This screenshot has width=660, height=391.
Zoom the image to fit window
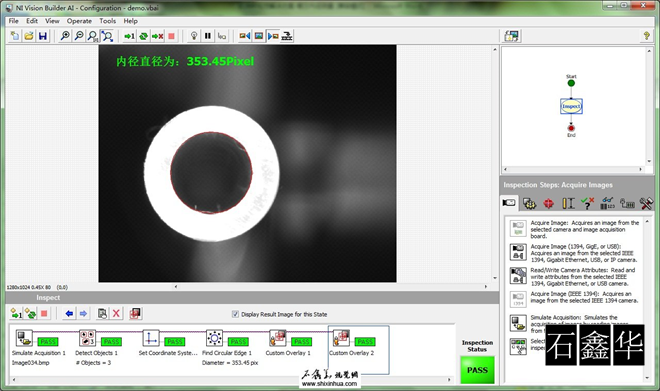click(x=107, y=36)
